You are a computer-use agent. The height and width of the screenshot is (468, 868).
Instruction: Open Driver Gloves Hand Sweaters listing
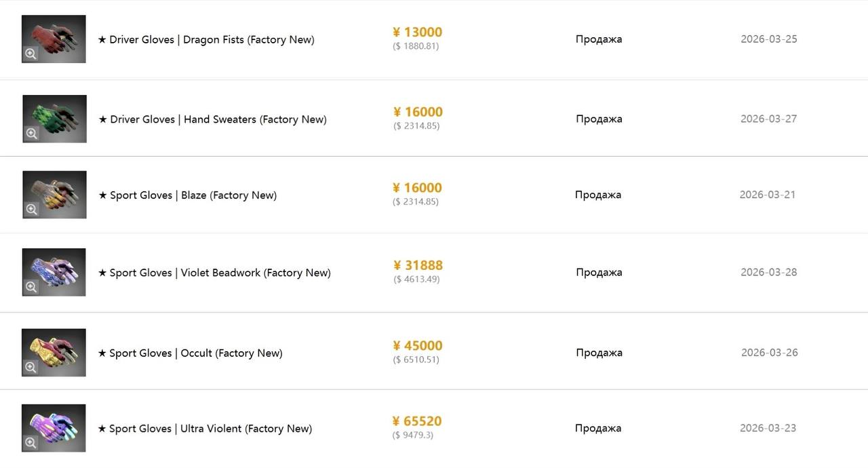(212, 119)
